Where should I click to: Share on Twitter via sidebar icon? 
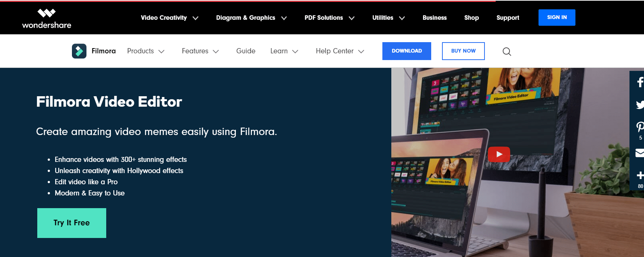640,105
